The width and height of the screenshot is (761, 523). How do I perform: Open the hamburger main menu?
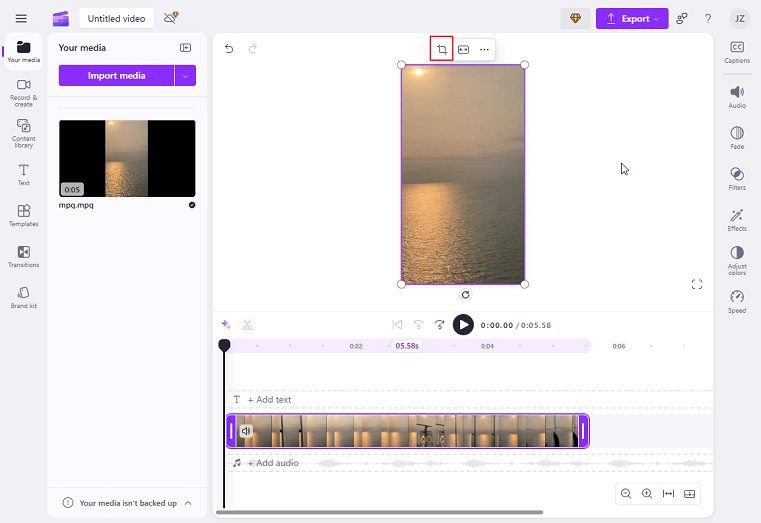tap(21, 18)
